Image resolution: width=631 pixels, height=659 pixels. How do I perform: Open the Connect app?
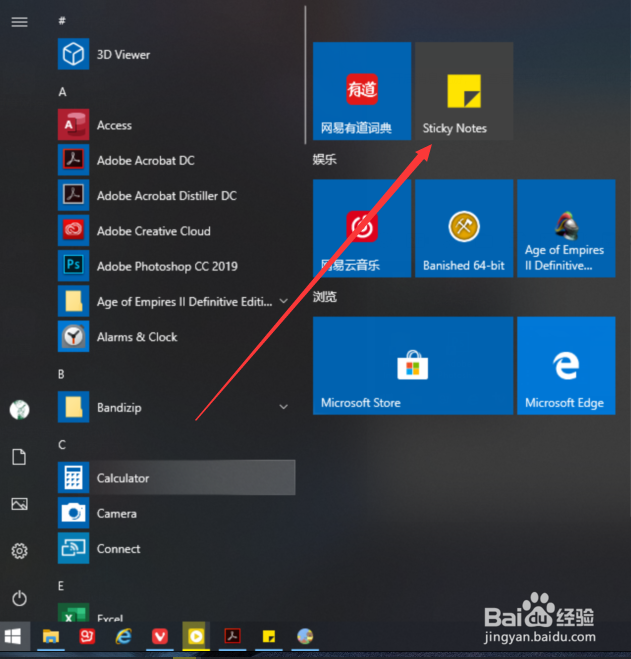coord(177,548)
